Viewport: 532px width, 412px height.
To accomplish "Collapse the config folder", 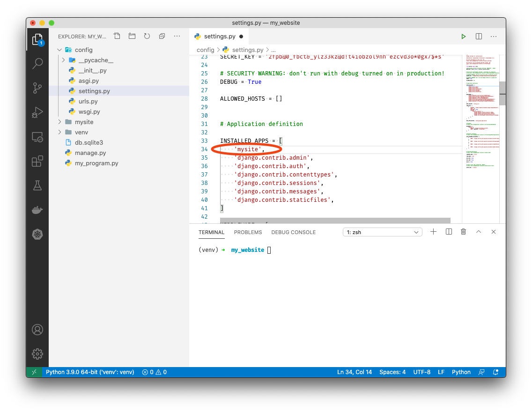I will (59, 50).
